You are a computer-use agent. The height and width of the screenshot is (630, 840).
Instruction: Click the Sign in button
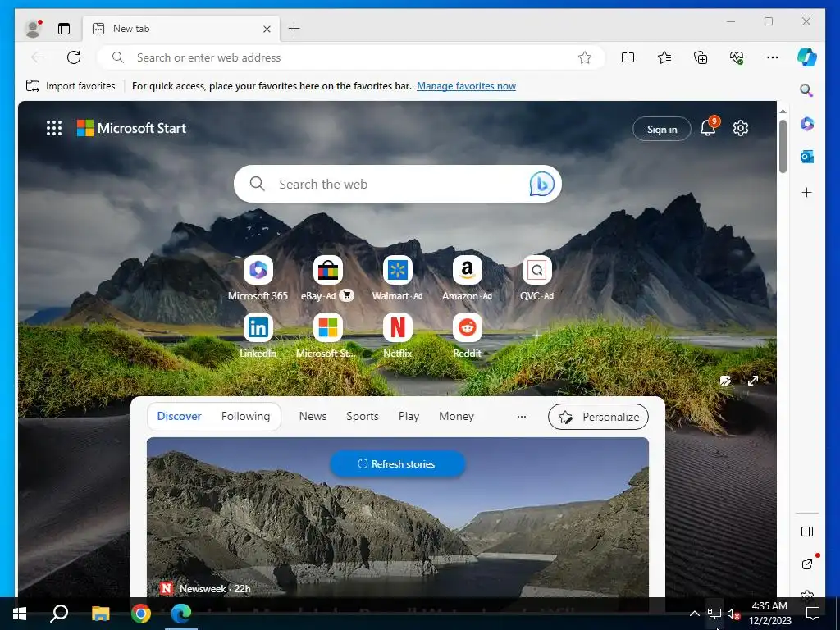[x=662, y=129]
